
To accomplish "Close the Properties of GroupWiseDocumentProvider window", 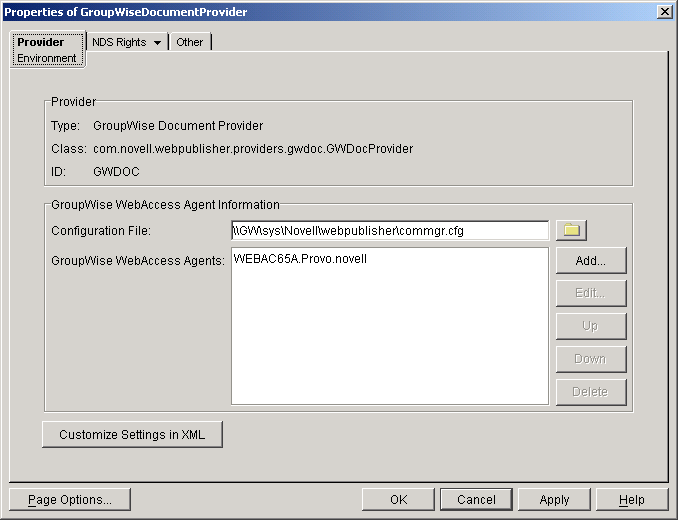I will [664, 12].
